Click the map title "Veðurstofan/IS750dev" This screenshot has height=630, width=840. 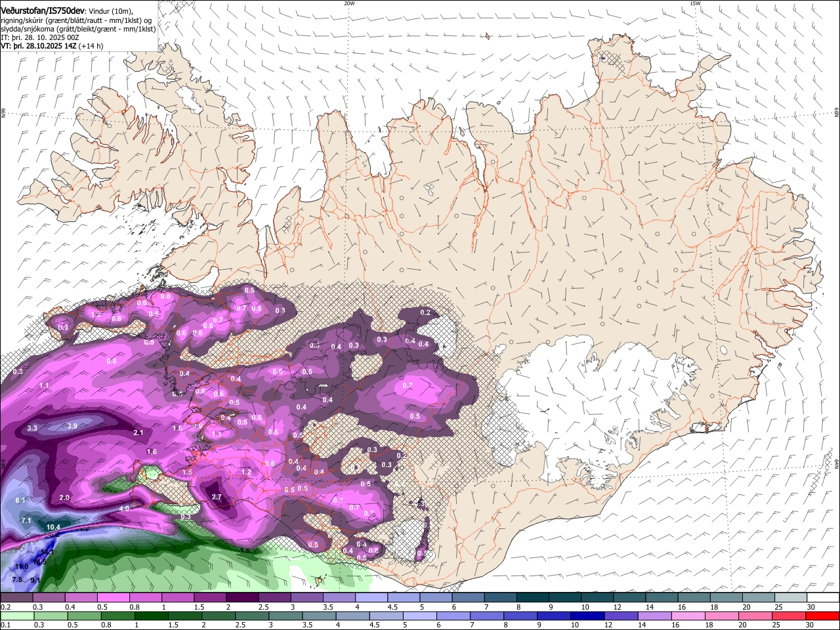coord(43,10)
